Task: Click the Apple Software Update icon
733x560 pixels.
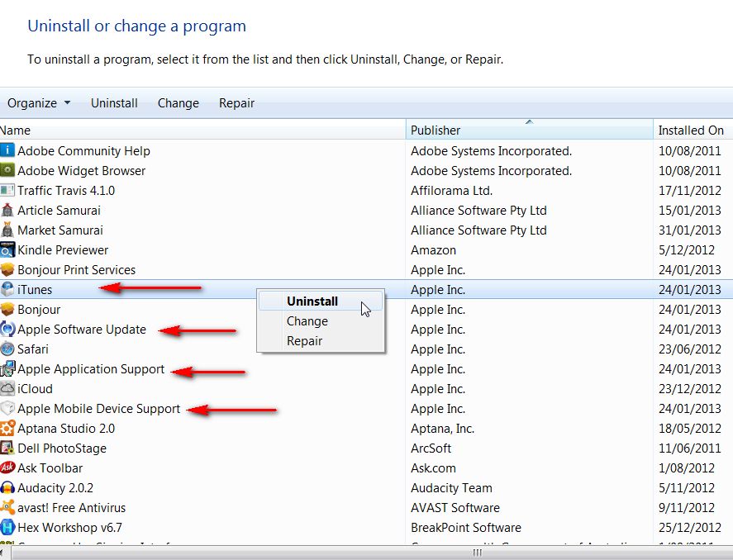Action: point(7,329)
